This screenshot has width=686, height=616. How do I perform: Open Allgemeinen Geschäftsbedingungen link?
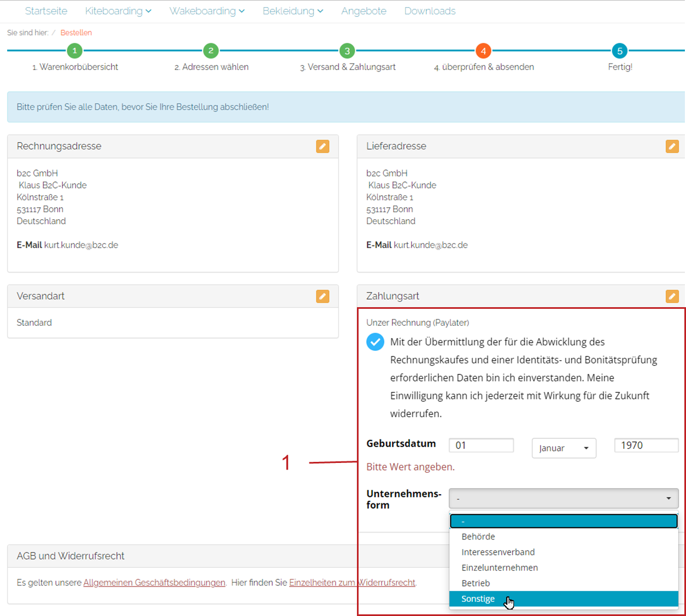click(x=154, y=583)
